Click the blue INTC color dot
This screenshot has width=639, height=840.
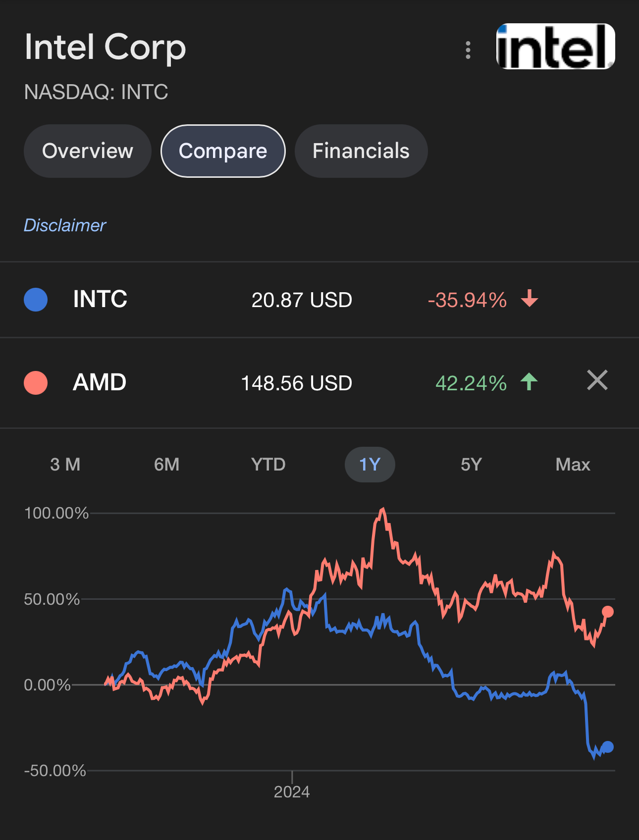(x=36, y=300)
